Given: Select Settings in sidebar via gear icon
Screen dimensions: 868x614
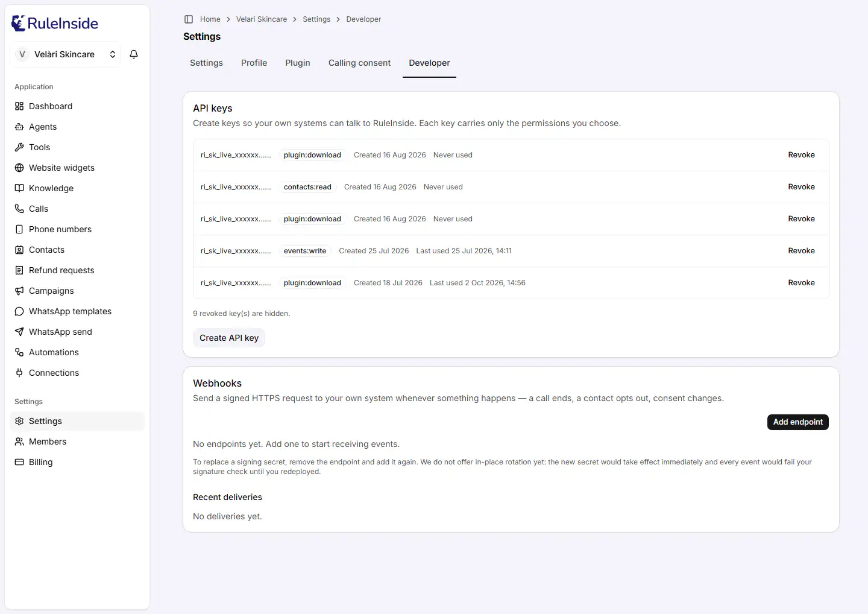Looking at the screenshot, I should (x=19, y=421).
